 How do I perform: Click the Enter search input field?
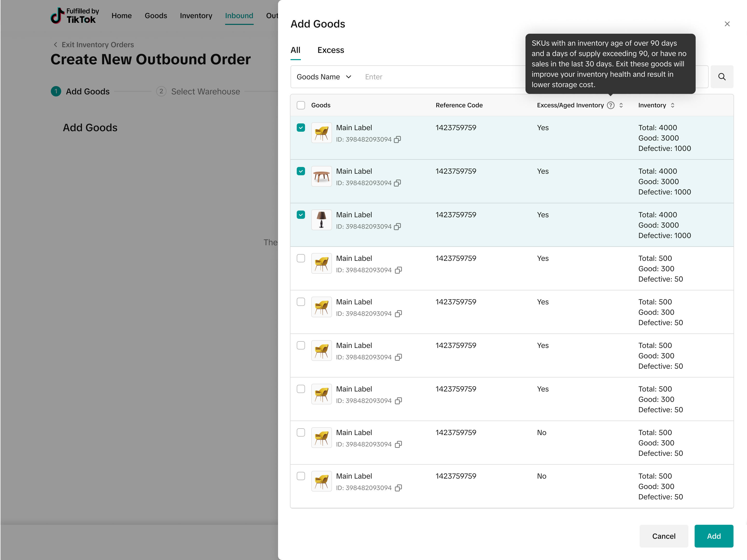439,77
